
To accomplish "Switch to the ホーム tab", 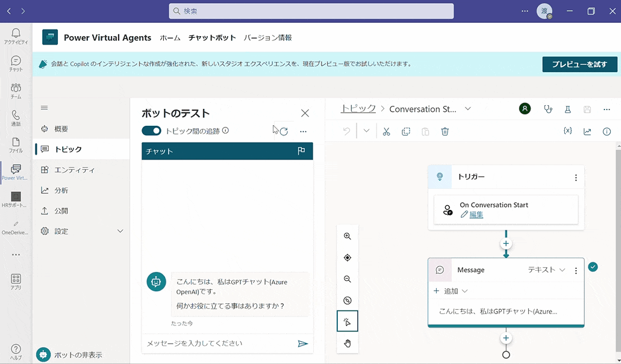I will 170,37.
